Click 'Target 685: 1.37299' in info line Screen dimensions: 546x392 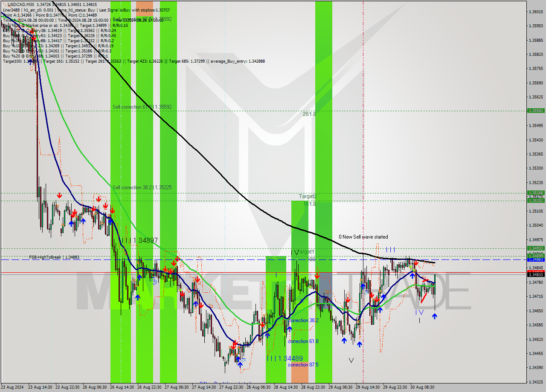pyautogui.click(x=187, y=61)
